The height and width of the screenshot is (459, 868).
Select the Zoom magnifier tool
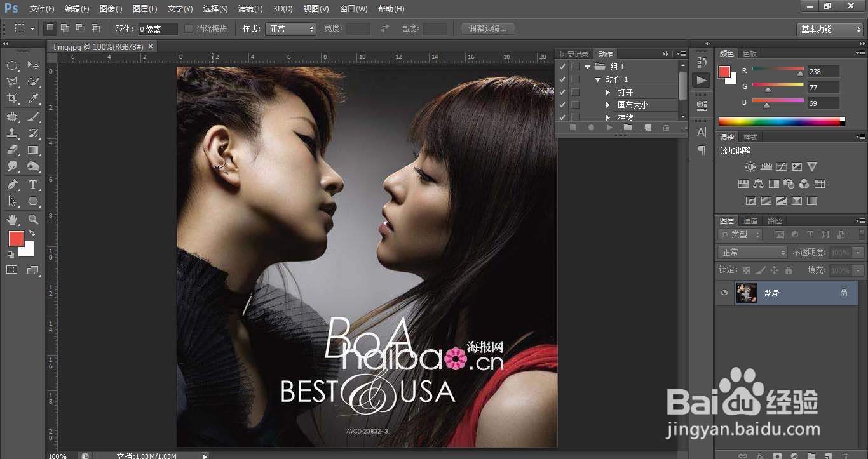click(x=33, y=220)
